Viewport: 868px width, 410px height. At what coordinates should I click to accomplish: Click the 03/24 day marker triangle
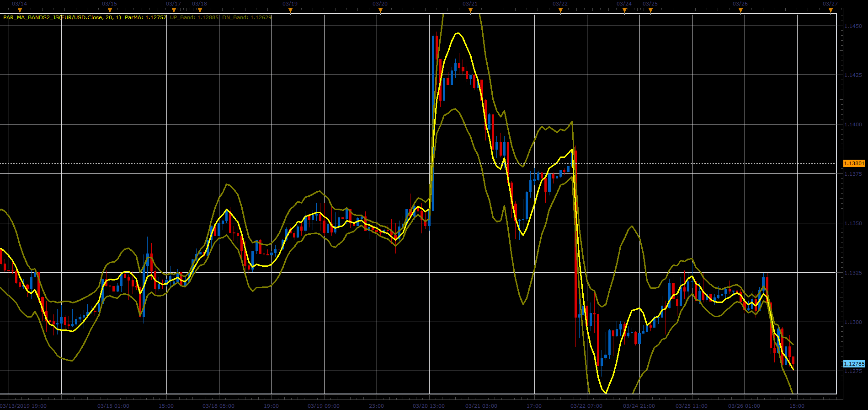[624, 11]
